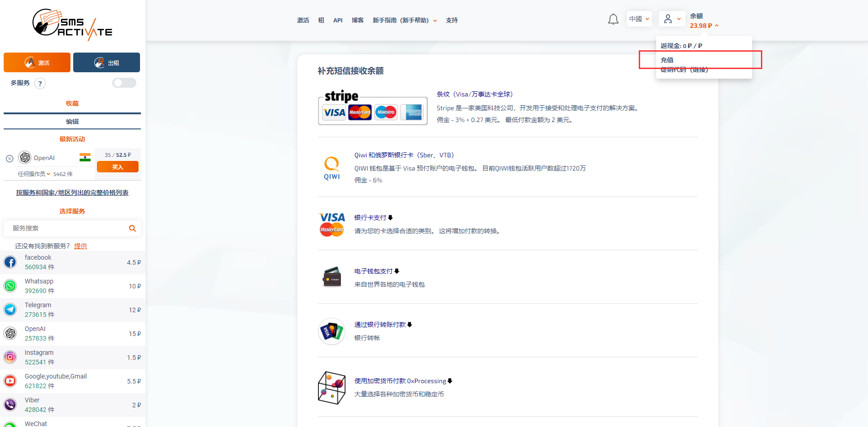Open the API top menu item
Image resolution: width=868 pixels, height=427 pixels.
click(338, 20)
